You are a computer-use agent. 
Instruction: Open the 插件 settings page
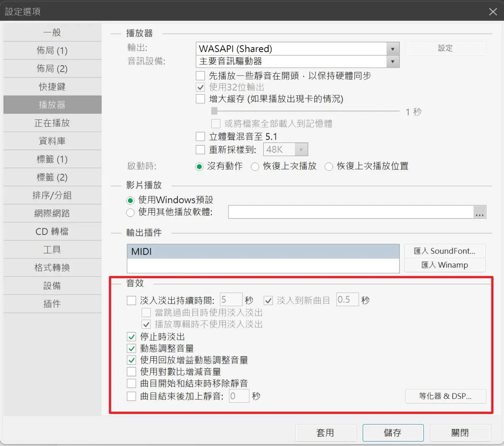click(52, 303)
